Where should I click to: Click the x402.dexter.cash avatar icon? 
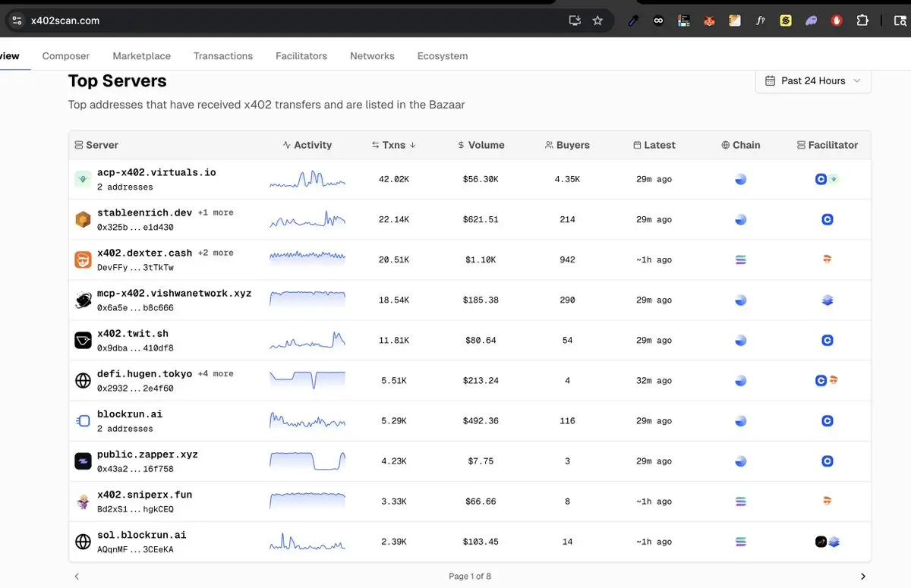coord(83,259)
